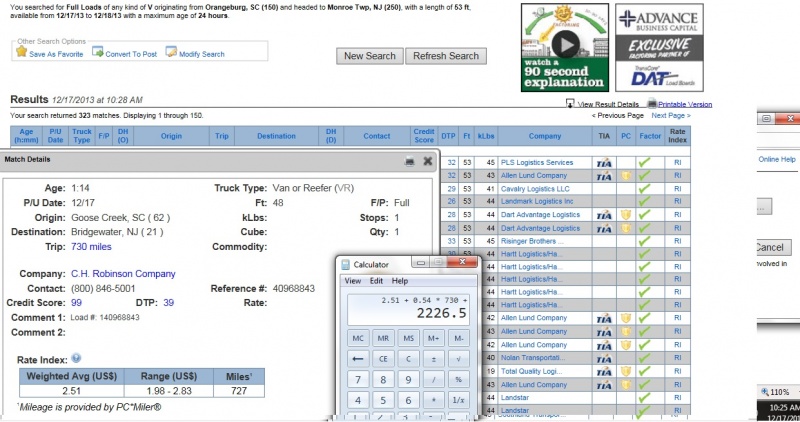Click the browser zoom 110% magnifier

click(765, 392)
